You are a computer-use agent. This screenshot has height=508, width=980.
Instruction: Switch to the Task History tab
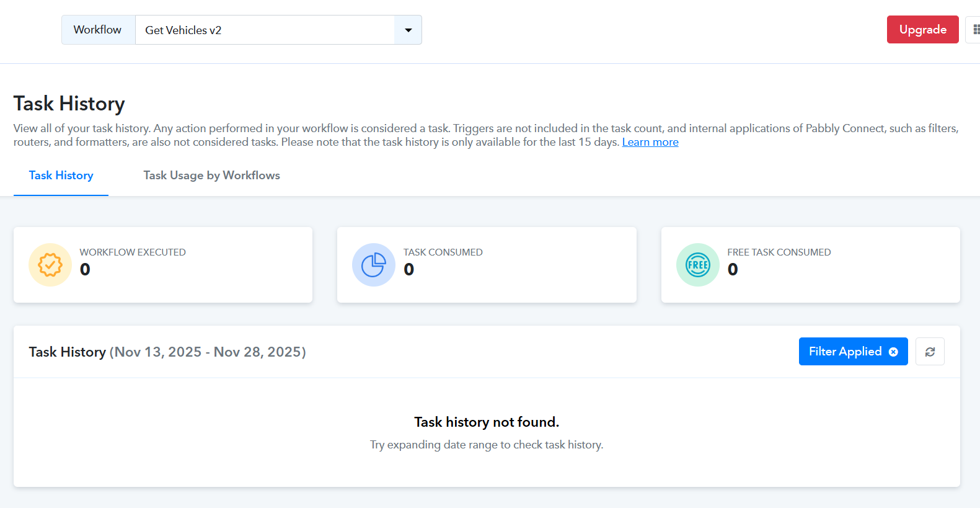tap(61, 176)
